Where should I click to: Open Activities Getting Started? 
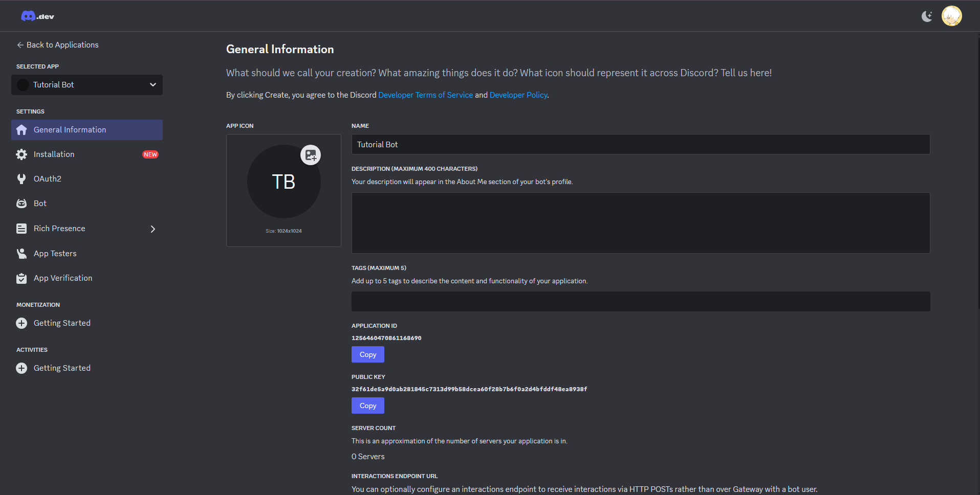click(62, 368)
